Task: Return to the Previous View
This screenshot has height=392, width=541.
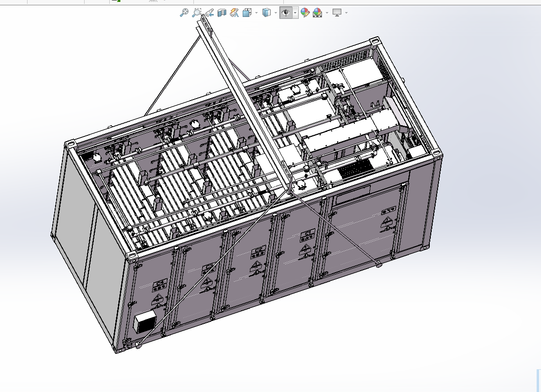Action: [x=209, y=13]
